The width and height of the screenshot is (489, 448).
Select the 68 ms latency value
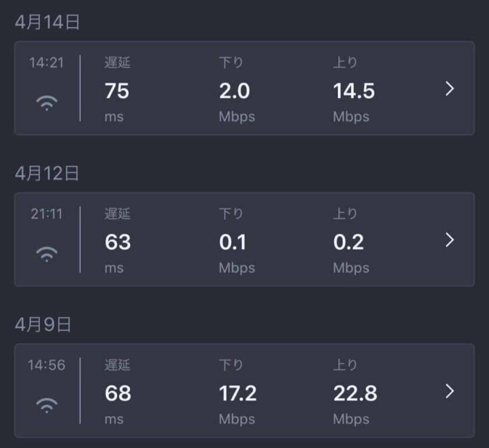click(118, 393)
